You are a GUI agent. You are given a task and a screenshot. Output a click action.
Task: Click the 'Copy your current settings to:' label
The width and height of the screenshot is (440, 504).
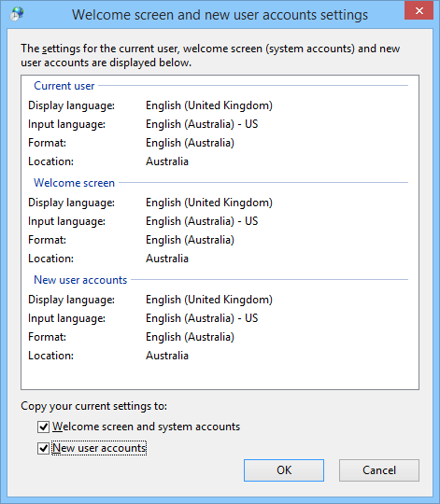click(94, 406)
